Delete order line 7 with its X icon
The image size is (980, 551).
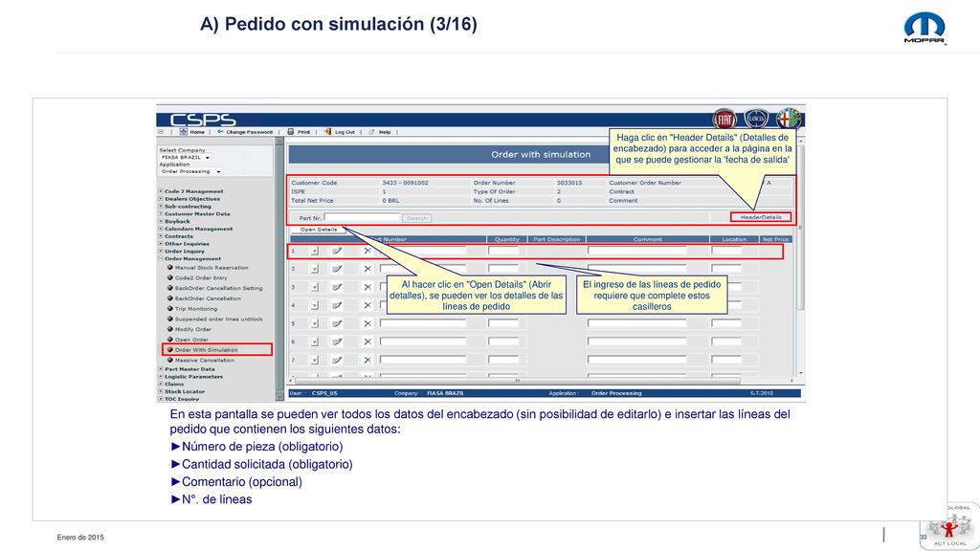point(367,360)
